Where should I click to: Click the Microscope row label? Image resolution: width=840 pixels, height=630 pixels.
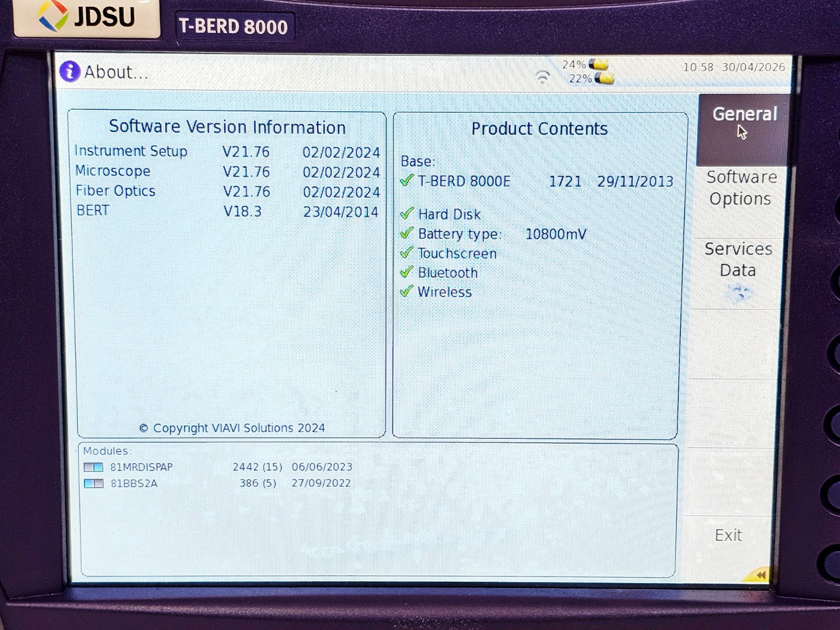point(113,171)
